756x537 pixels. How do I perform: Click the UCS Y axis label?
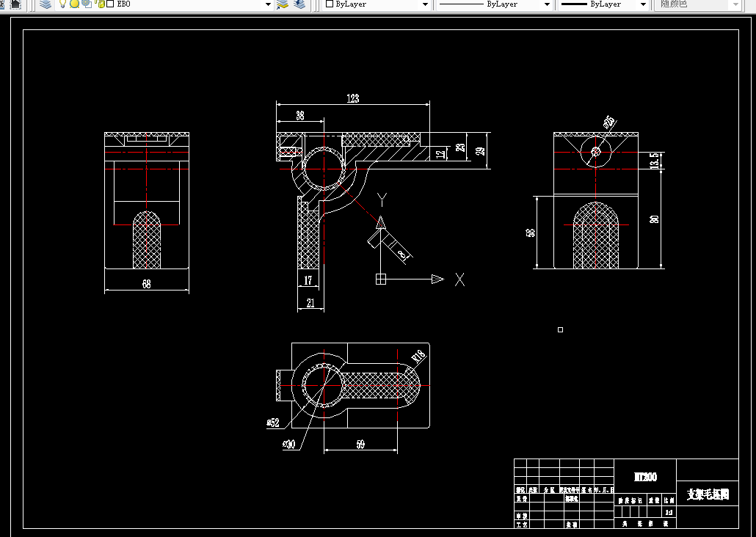click(x=382, y=199)
